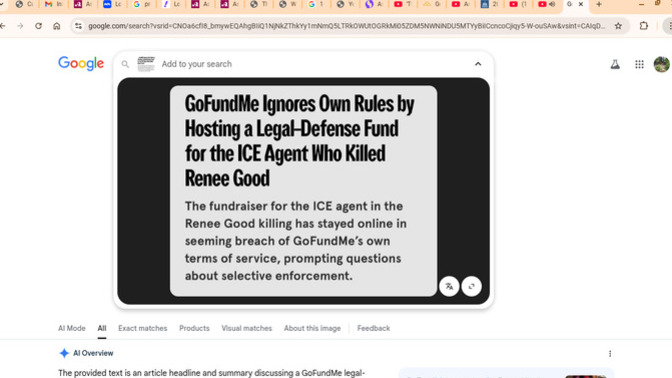672x378 pixels.
Task: Open Search Labs flask icon
Action: [x=615, y=64]
